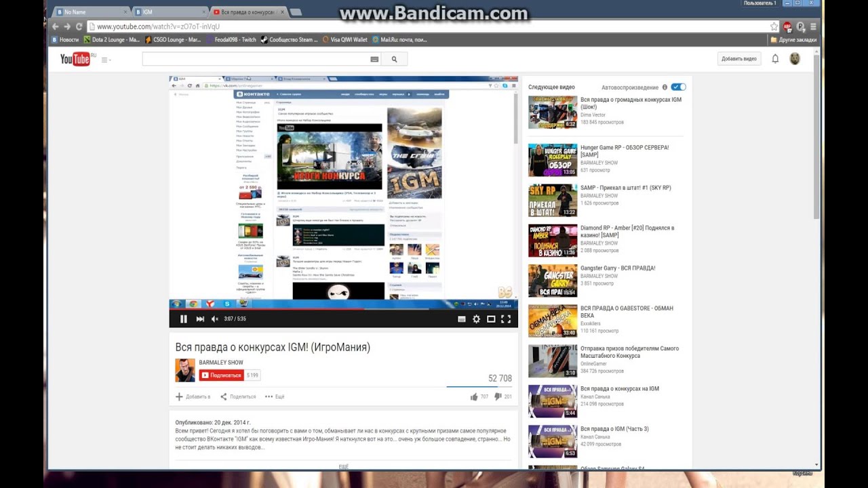Click the channel avatar thumbnail

click(x=185, y=369)
